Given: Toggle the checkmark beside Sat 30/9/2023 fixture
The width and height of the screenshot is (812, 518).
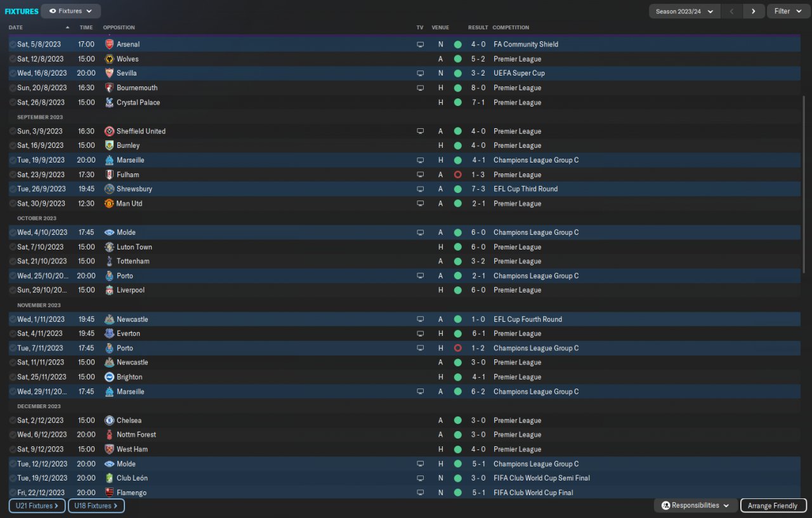Looking at the screenshot, I should pyautogui.click(x=13, y=204).
